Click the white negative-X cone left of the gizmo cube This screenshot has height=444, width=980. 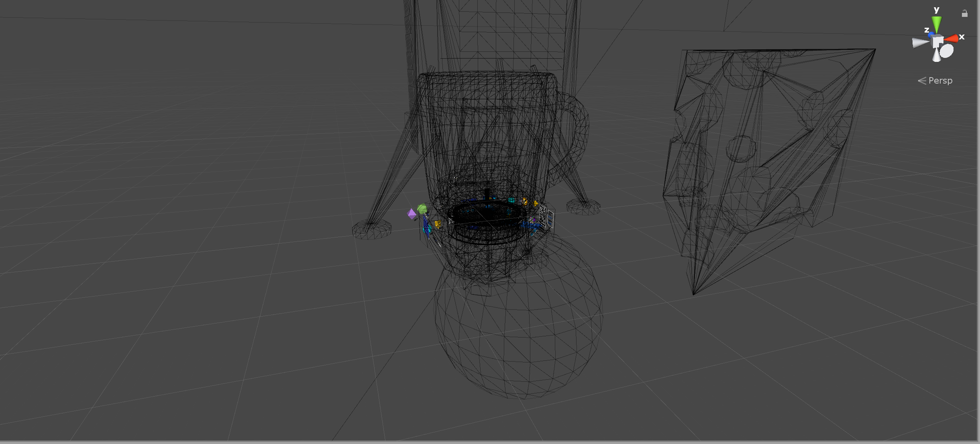tap(918, 42)
